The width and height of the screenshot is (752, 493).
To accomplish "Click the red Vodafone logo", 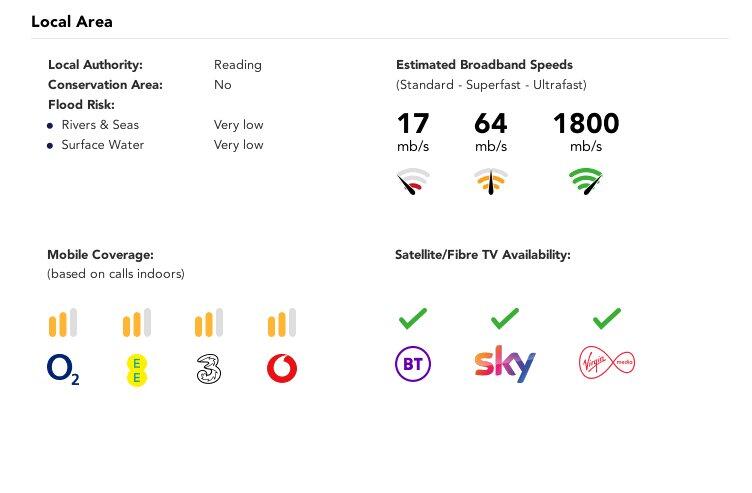I will (282, 369).
